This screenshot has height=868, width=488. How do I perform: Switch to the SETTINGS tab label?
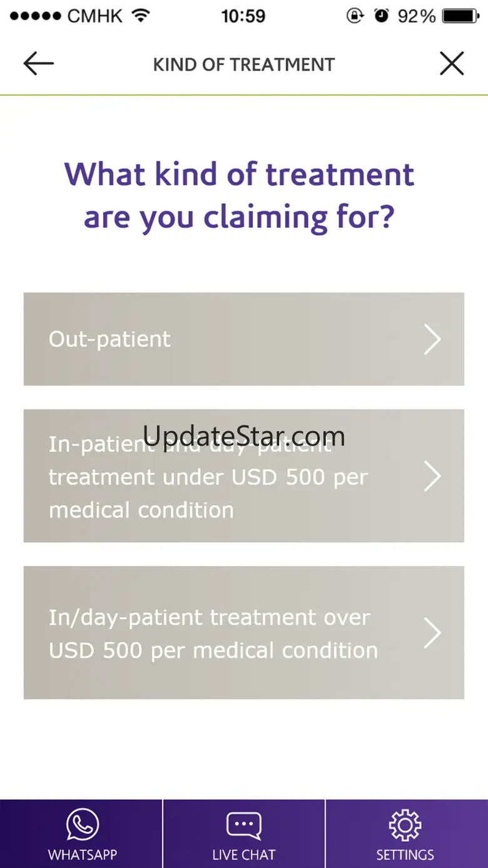pos(405,855)
